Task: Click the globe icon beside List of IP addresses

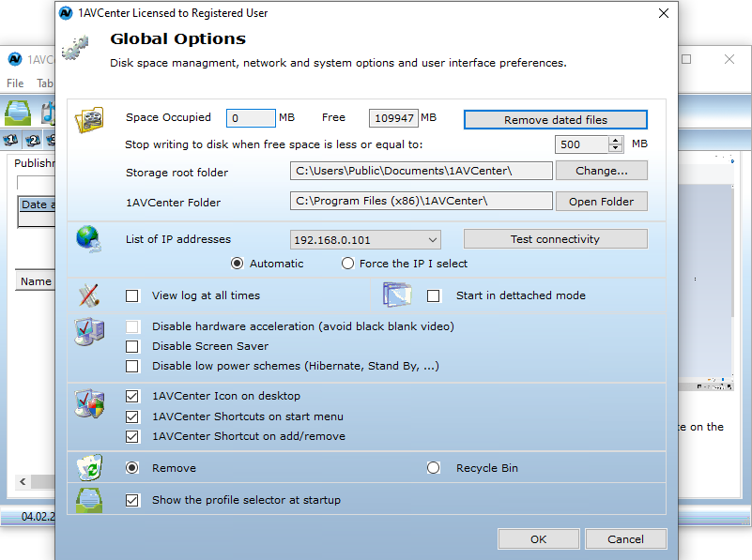Action: point(89,238)
